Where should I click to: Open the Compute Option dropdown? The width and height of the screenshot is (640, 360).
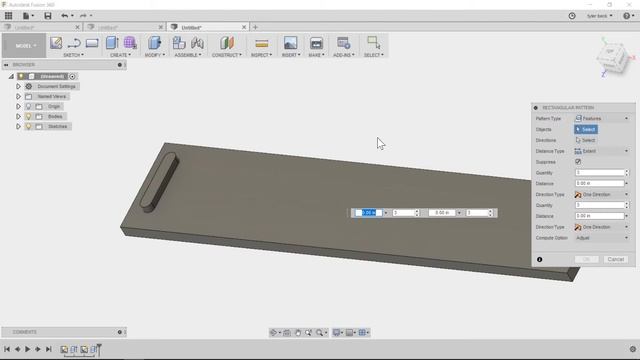coord(602,238)
